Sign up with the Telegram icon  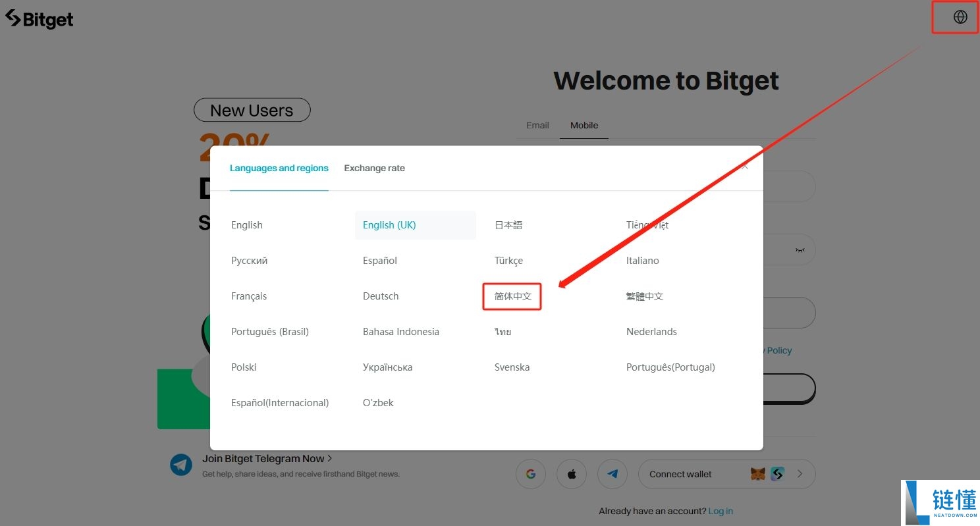pyautogui.click(x=612, y=474)
